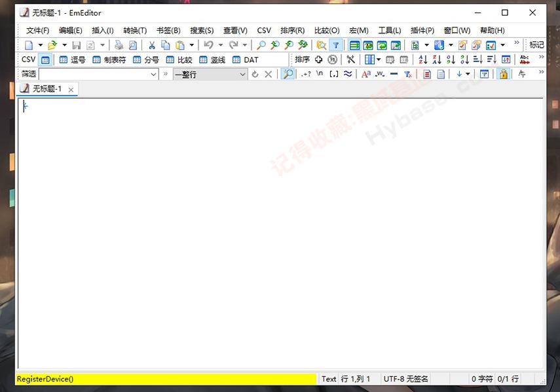Click the Abc strikethrough icon
This screenshot has width=560, height=392.
(x=524, y=60)
